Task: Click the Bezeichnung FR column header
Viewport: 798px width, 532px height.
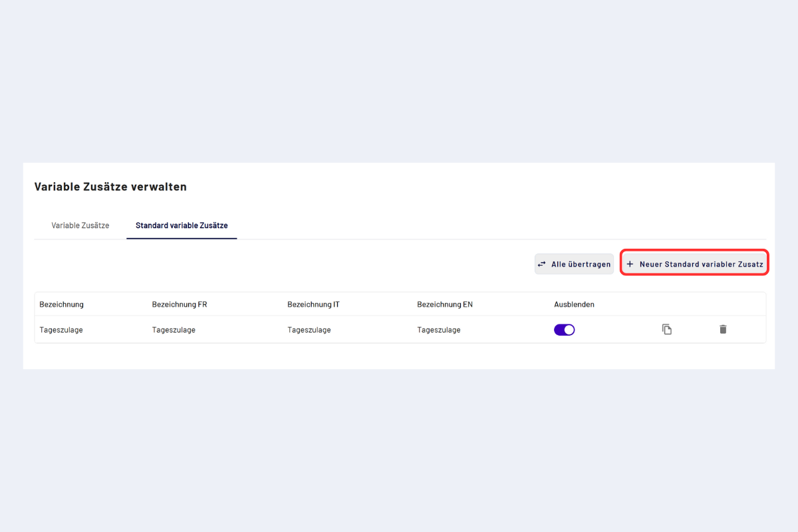Action: [x=180, y=305]
